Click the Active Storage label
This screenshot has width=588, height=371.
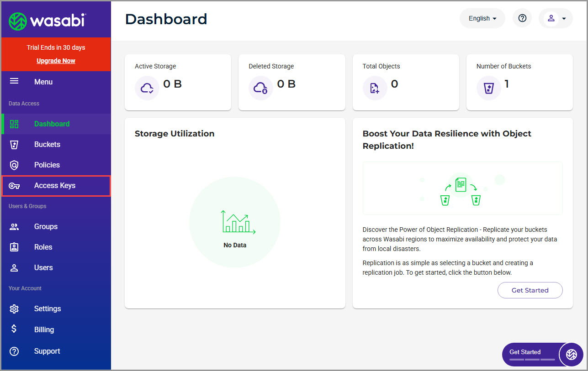coord(155,66)
